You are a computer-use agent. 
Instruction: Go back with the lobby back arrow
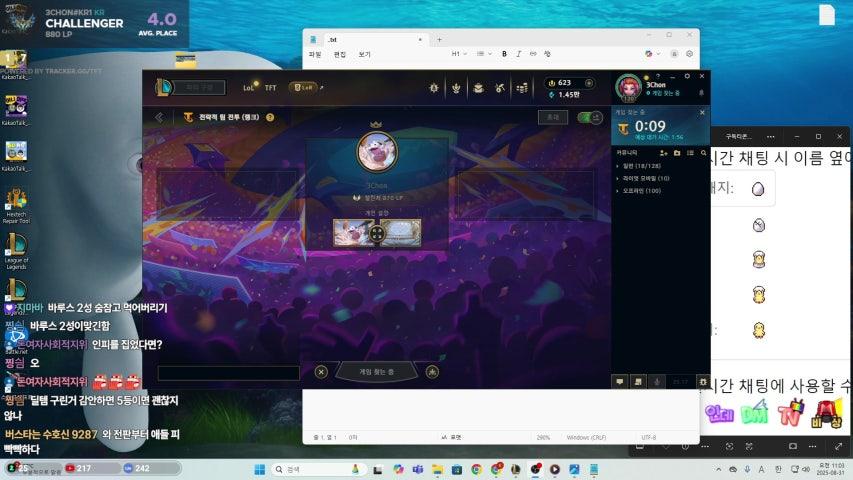[159, 117]
